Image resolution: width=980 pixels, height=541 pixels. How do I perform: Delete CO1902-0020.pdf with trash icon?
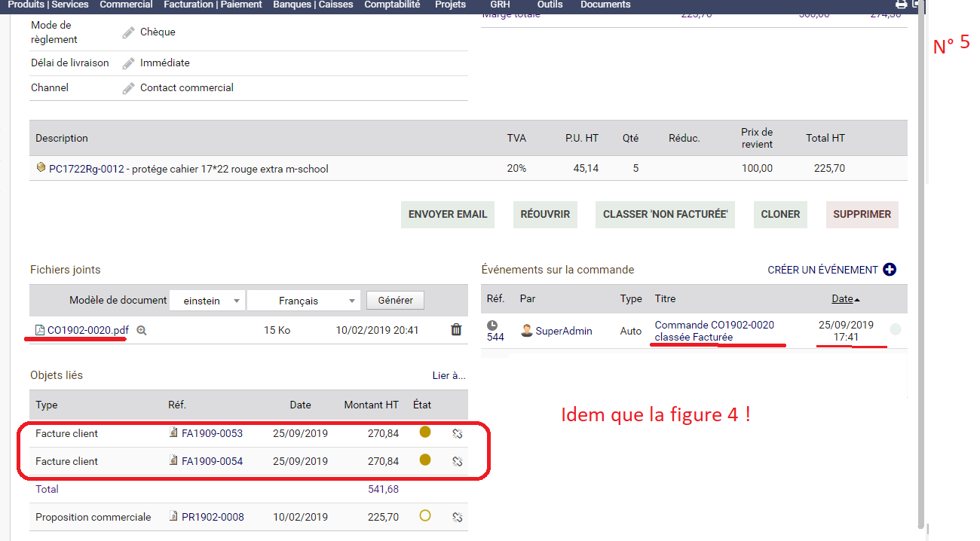[x=456, y=329]
